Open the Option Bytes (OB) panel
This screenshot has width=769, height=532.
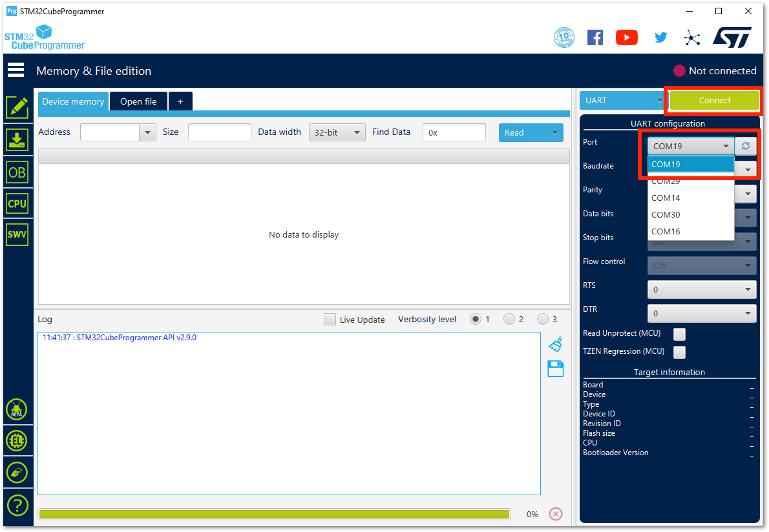pos(17,172)
